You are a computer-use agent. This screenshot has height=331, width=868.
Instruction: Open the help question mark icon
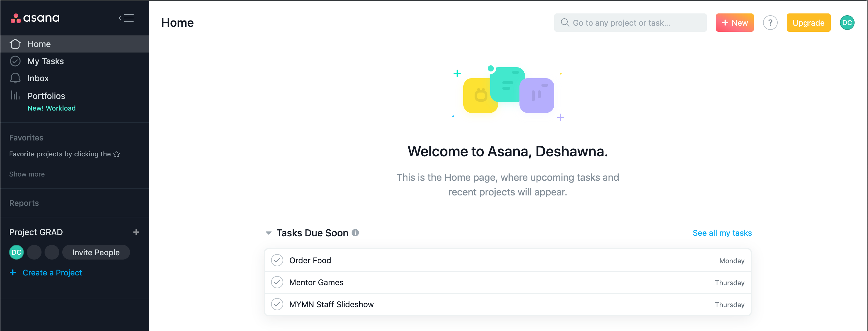click(770, 23)
